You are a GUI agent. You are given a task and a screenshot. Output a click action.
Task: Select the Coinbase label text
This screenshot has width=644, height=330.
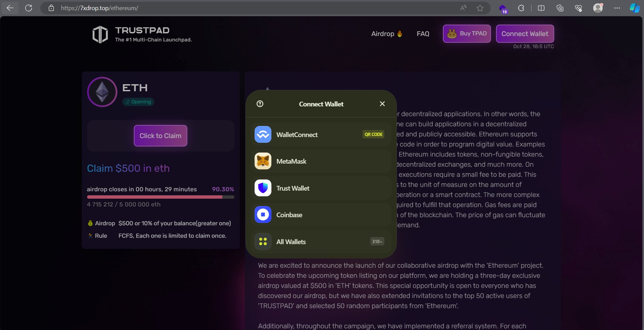tap(289, 215)
